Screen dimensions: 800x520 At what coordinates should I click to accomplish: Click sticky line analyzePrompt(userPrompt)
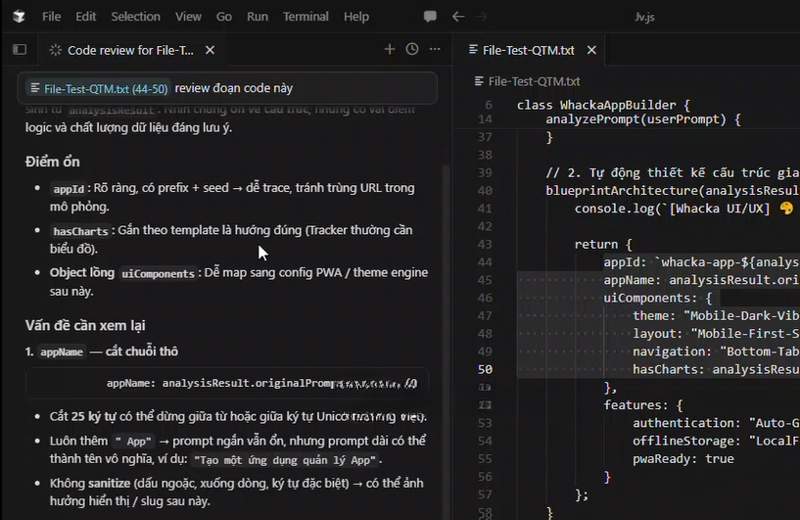click(x=643, y=119)
